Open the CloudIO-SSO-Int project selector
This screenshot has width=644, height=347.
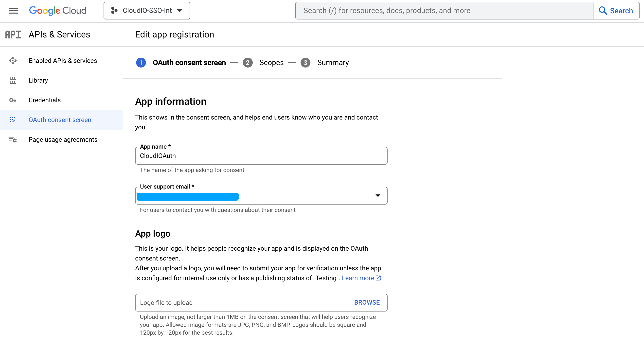point(147,11)
